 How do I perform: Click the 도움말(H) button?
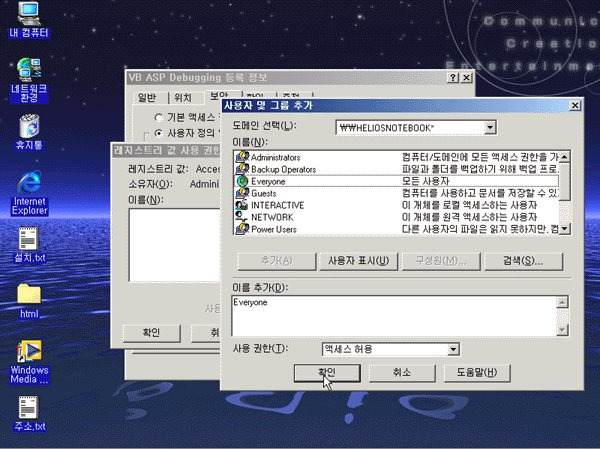coord(477,373)
